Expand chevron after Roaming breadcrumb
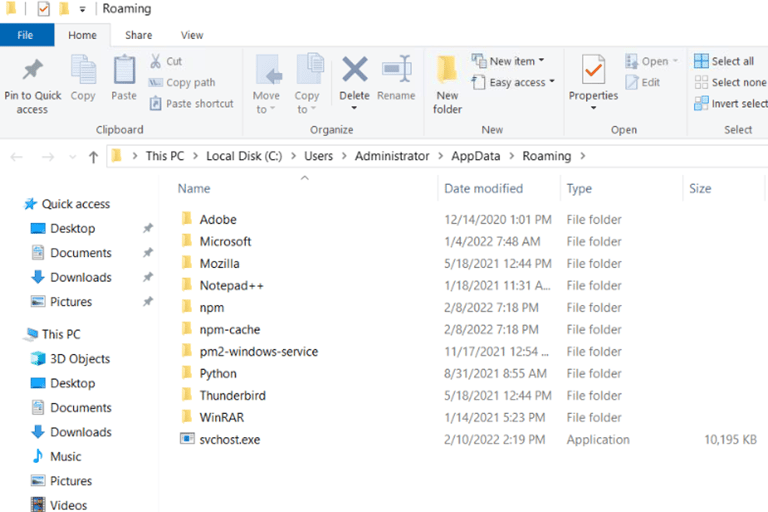 [583, 156]
